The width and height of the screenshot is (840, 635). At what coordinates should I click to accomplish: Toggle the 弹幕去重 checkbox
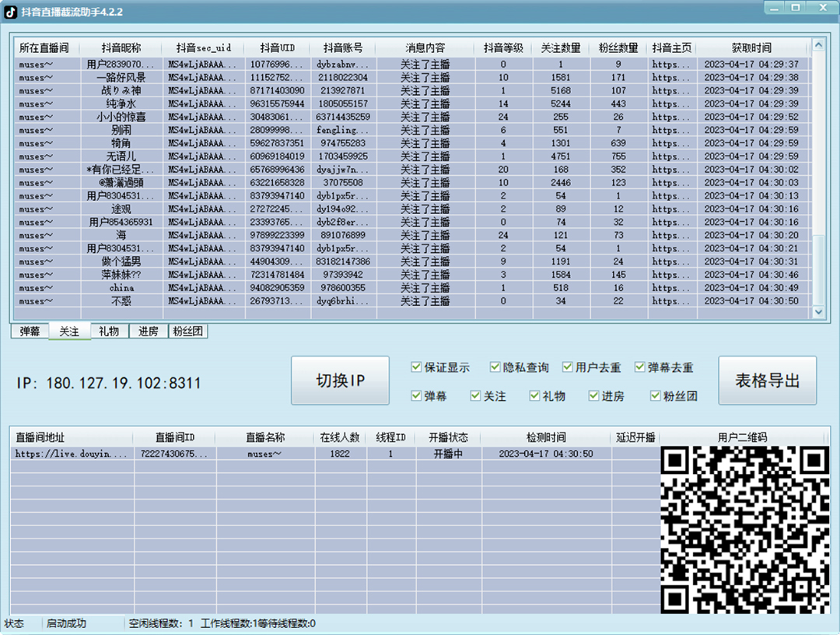tap(640, 367)
